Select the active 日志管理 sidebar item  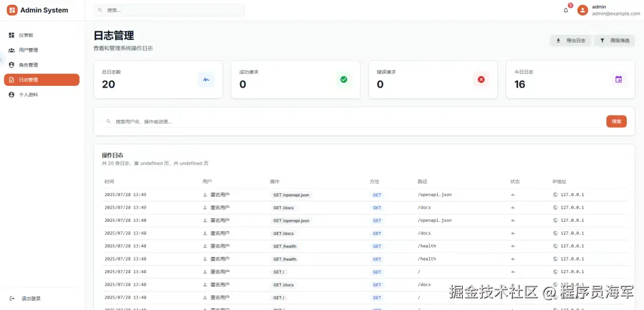42,80
